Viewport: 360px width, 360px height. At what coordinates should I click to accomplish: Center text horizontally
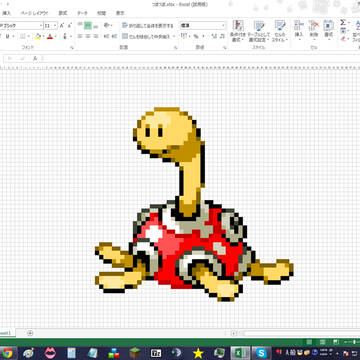pos(88,36)
